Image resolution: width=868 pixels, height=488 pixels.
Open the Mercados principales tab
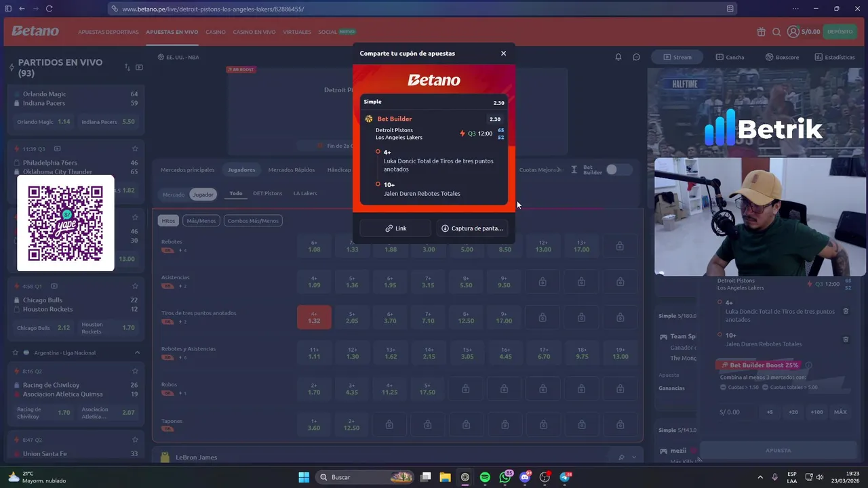point(187,169)
